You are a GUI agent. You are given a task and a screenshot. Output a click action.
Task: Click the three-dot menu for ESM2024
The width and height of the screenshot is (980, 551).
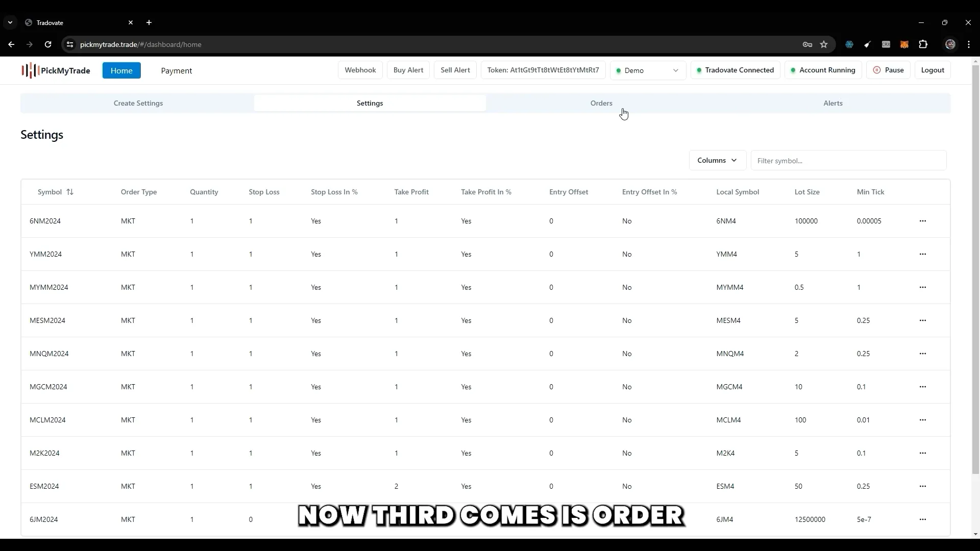(x=923, y=486)
